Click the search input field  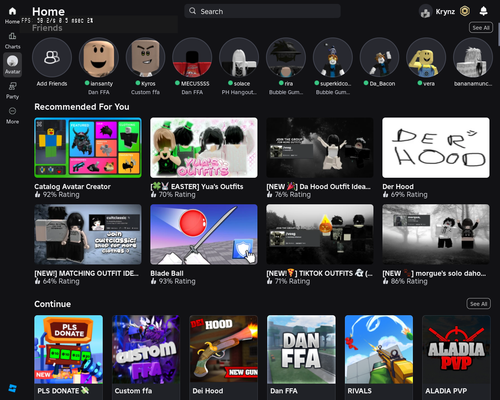262,11
